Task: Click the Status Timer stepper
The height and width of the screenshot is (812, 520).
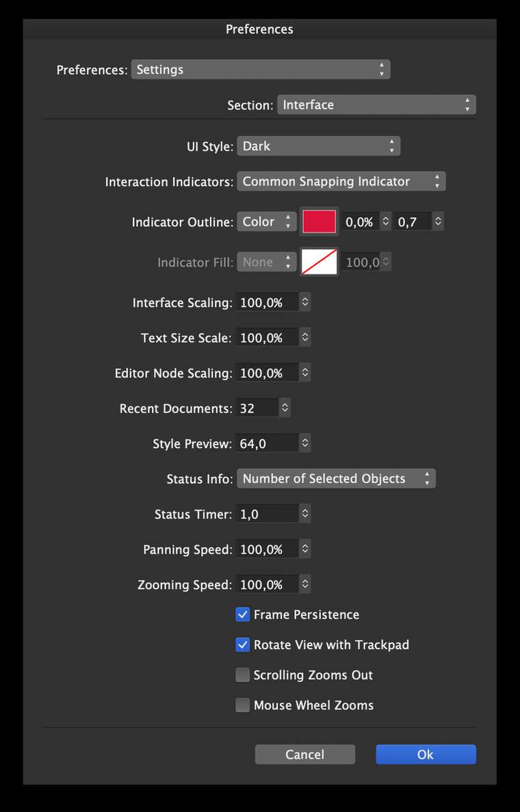Action: click(305, 514)
